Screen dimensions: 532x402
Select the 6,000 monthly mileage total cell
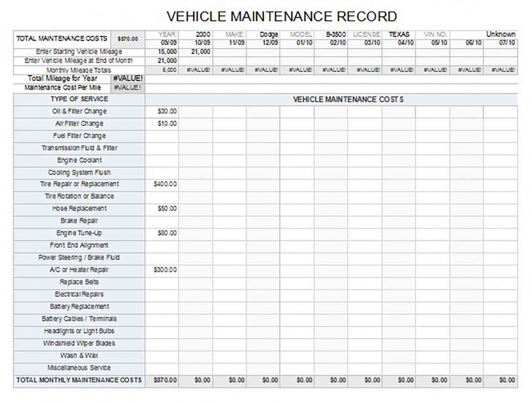(x=162, y=70)
